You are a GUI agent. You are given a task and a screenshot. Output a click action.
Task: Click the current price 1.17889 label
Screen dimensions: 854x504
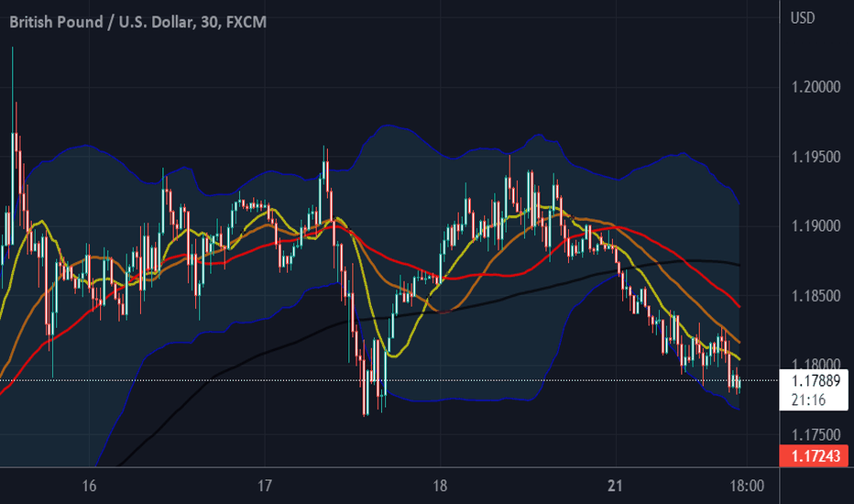click(816, 380)
